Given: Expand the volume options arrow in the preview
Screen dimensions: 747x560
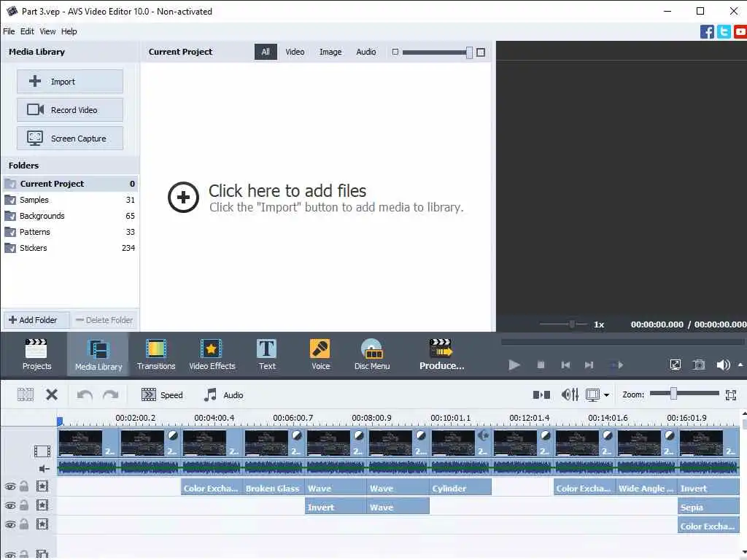Looking at the screenshot, I should coord(740,365).
